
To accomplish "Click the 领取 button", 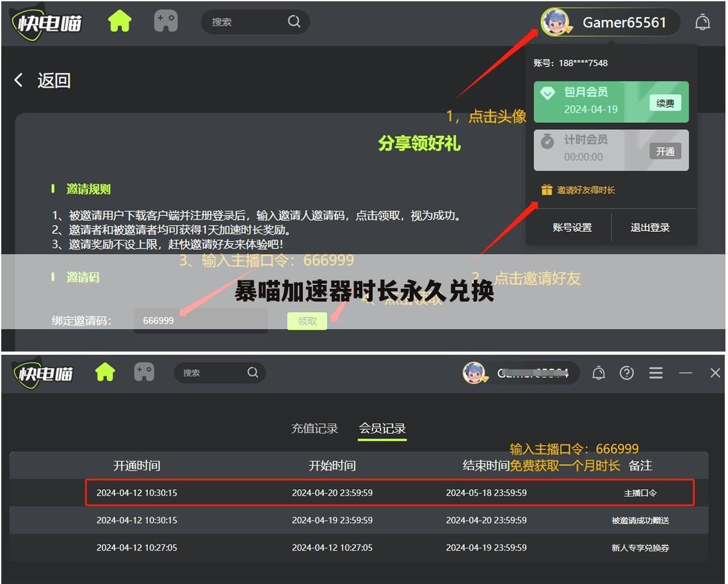I will point(307,321).
